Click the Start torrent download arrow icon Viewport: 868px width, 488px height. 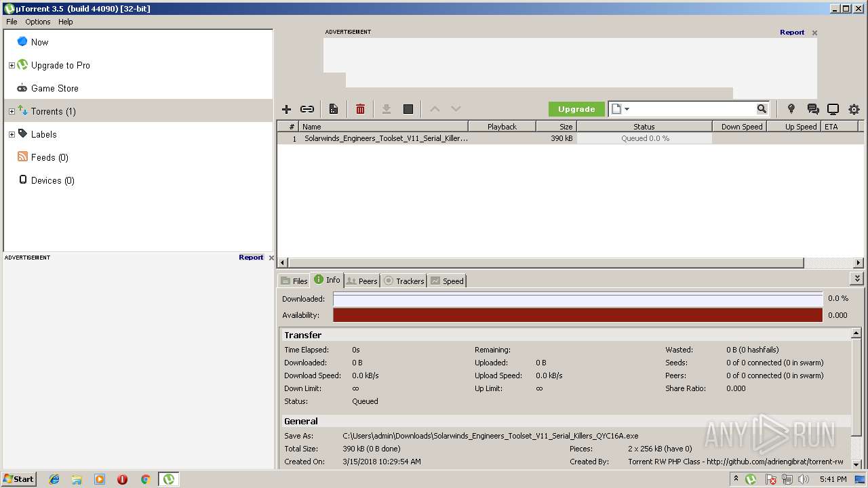click(387, 109)
